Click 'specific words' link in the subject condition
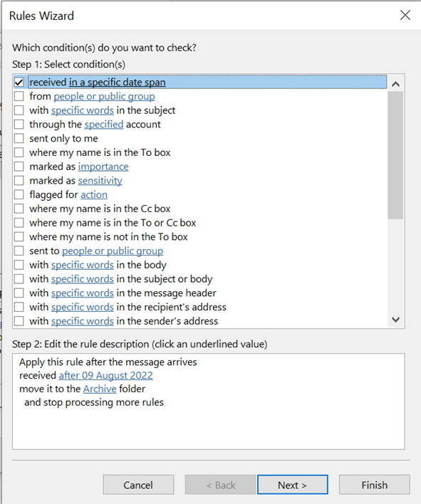Image resolution: width=421 pixels, height=504 pixels. tap(83, 110)
